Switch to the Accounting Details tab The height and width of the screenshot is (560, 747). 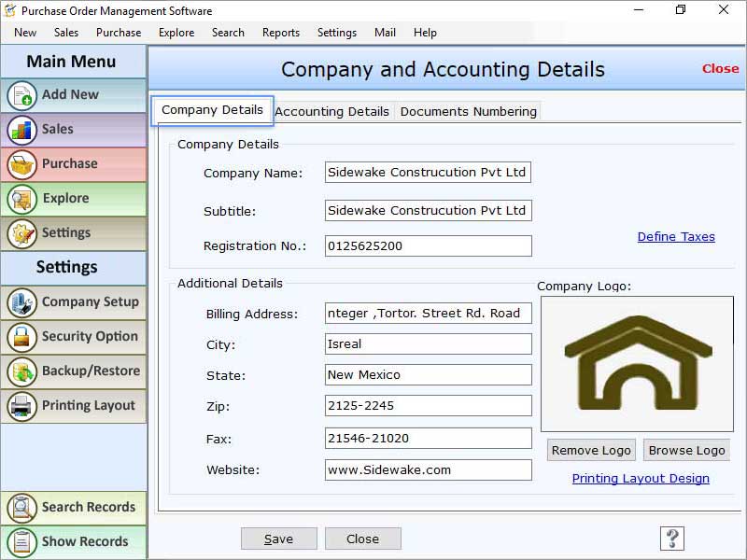point(332,111)
